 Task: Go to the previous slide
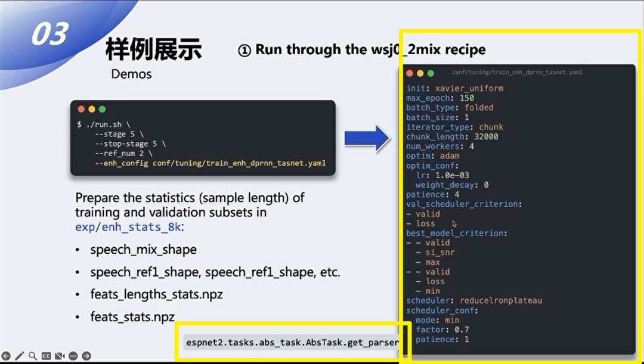[x=6, y=356]
